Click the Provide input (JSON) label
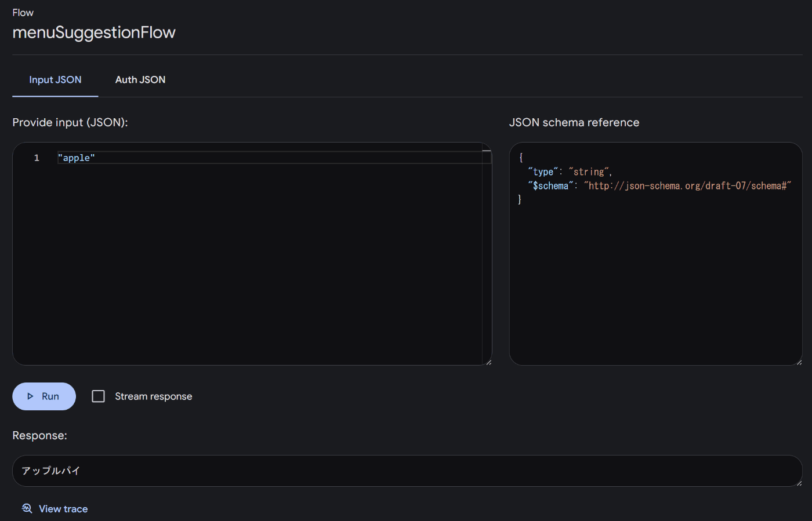Screen dimensions: 812x521 point(70,123)
